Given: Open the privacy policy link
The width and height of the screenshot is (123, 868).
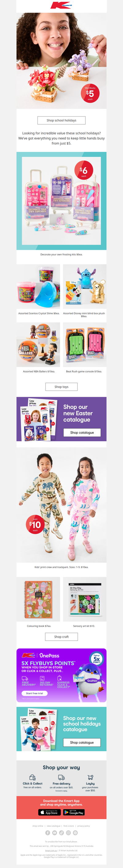Looking at the screenshot, I should 84,826.
